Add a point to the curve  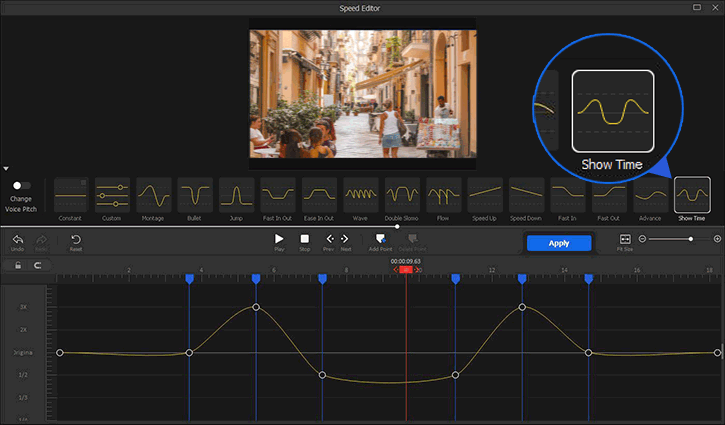pos(380,240)
